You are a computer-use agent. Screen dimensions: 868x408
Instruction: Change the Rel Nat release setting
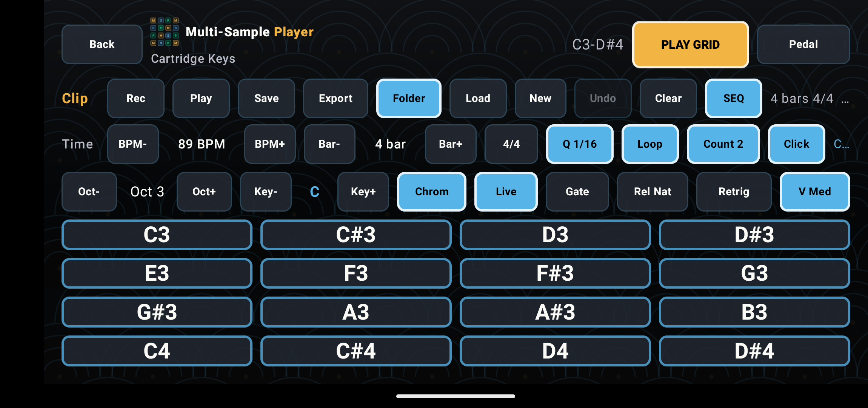point(653,192)
